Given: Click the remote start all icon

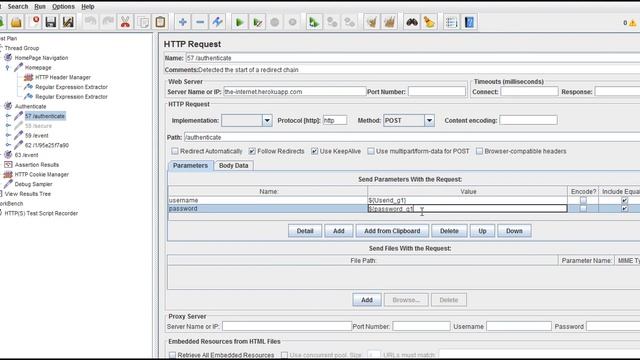Looking at the screenshot, I should click(x=314, y=22).
